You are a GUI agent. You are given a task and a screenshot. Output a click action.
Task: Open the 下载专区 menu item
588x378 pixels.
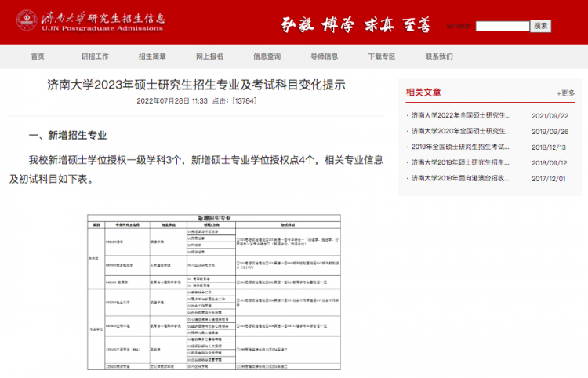pyautogui.click(x=382, y=56)
